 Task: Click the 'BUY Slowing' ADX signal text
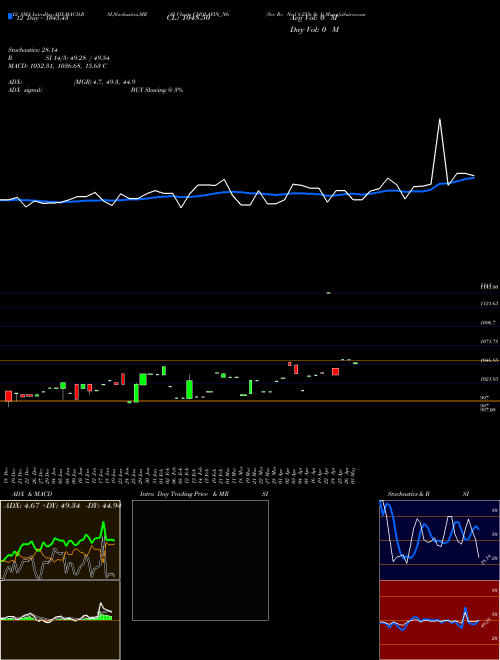pos(157,90)
